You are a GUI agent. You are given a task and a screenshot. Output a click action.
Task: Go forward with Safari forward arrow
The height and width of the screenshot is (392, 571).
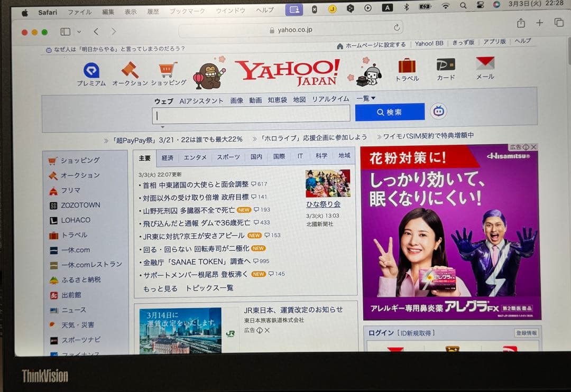point(114,32)
